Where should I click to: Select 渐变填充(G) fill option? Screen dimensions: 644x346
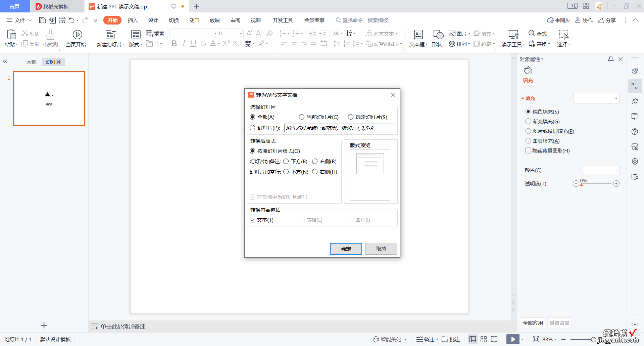pos(528,121)
